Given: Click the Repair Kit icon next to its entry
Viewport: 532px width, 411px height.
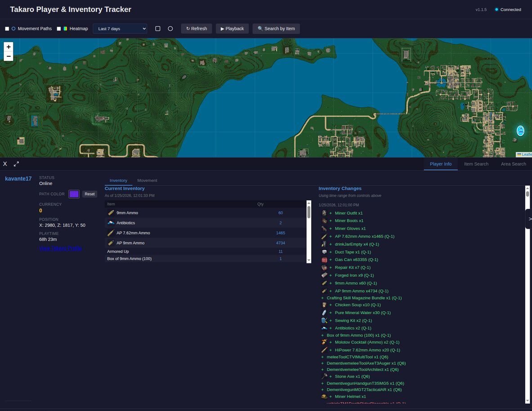Looking at the screenshot, I should (x=324, y=267).
